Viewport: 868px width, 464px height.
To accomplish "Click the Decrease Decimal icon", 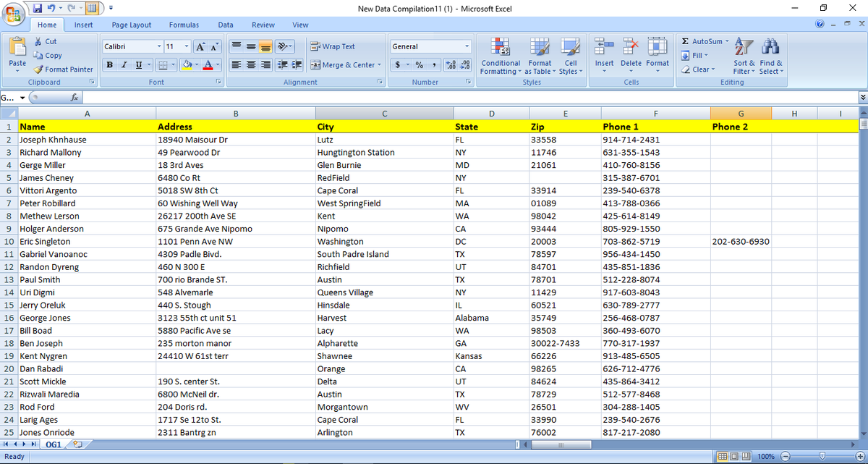I will click(465, 65).
